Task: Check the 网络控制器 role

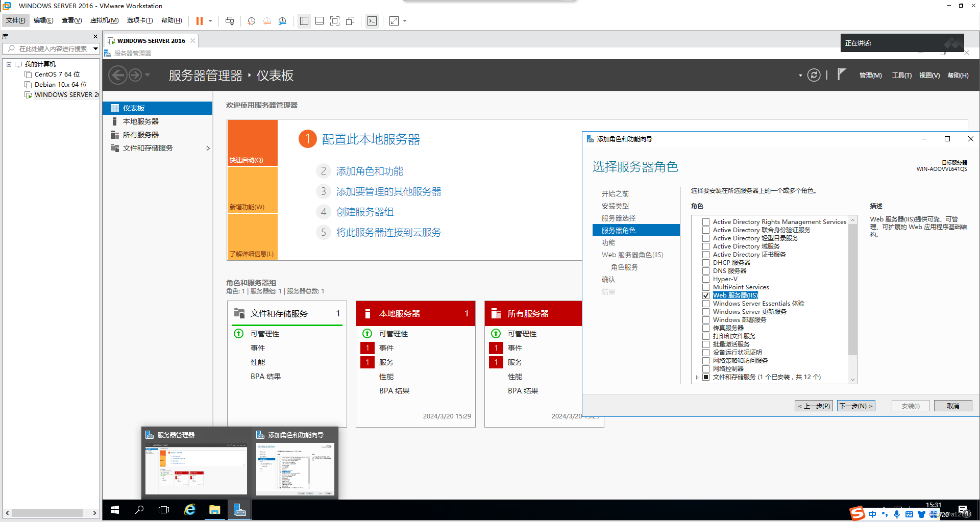Action: [706, 369]
